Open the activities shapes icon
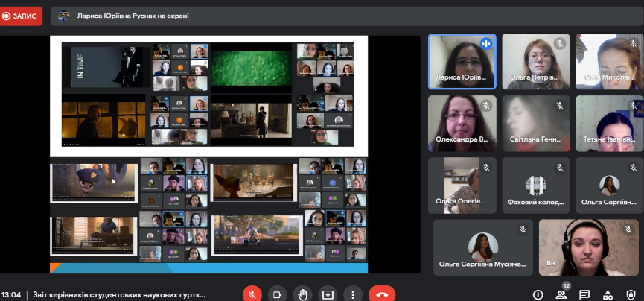 [x=608, y=294]
